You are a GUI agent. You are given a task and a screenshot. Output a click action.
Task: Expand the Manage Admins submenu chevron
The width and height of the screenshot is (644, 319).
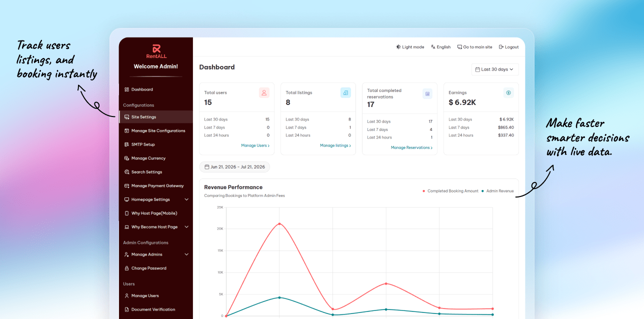(x=186, y=254)
